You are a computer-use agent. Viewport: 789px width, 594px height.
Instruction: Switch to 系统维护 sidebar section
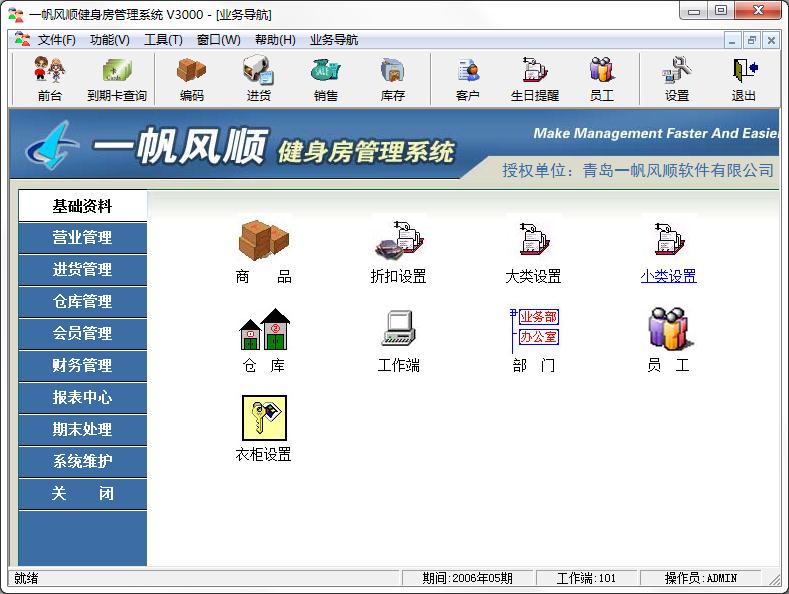[83, 461]
